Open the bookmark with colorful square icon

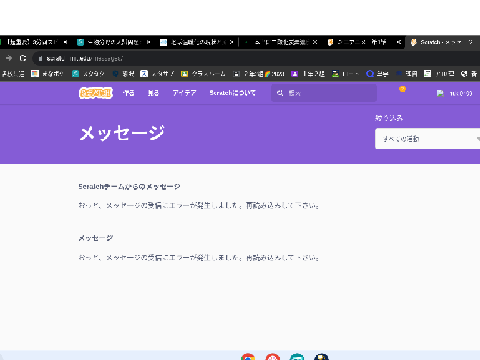[47, 74]
